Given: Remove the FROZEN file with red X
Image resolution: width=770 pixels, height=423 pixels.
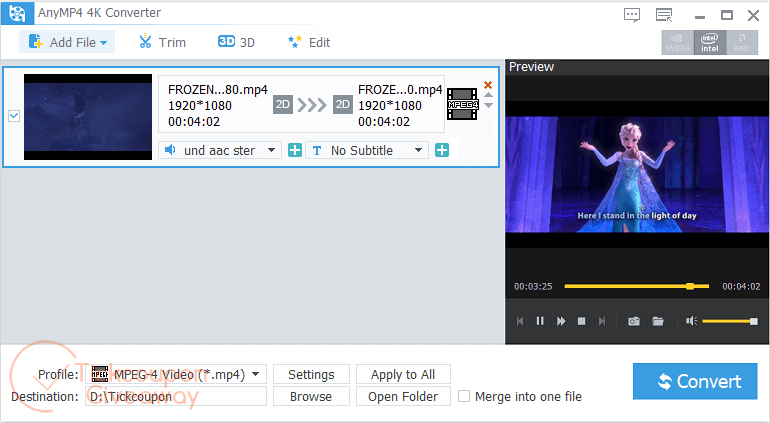Looking at the screenshot, I should pos(488,85).
